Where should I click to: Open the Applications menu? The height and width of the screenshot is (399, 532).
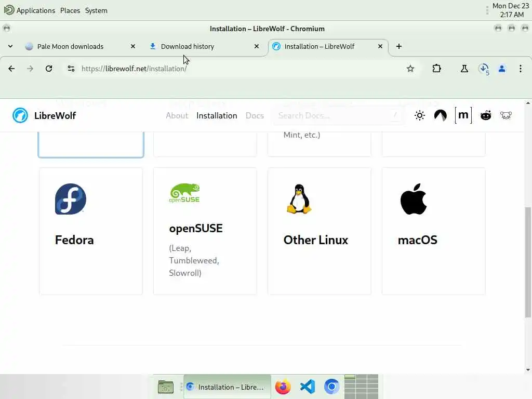30,10
